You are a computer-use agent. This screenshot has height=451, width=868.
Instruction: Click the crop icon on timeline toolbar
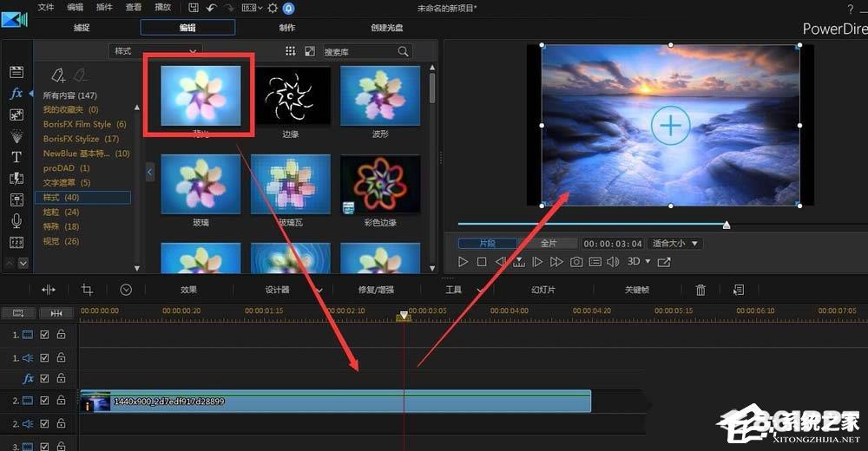[87, 290]
